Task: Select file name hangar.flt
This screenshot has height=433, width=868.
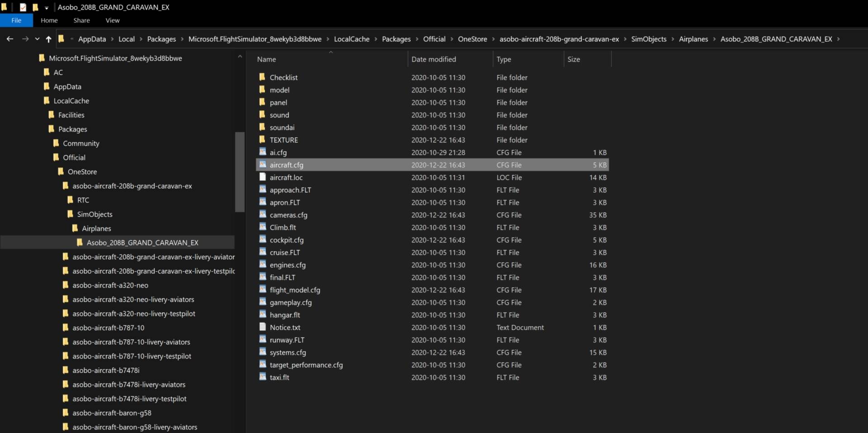Action: coord(285,315)
